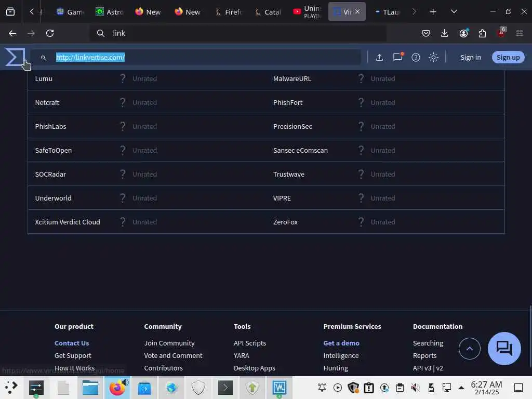Open the Firefox account icon
This screenshot has height=399, width=532.
pos(463,33)
